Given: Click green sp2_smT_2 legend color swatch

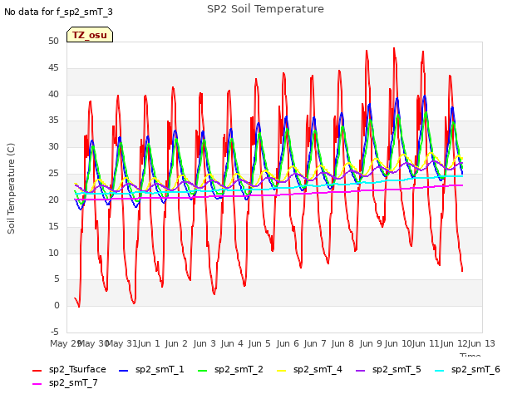Looking at the screenshot, I should 203,371.
